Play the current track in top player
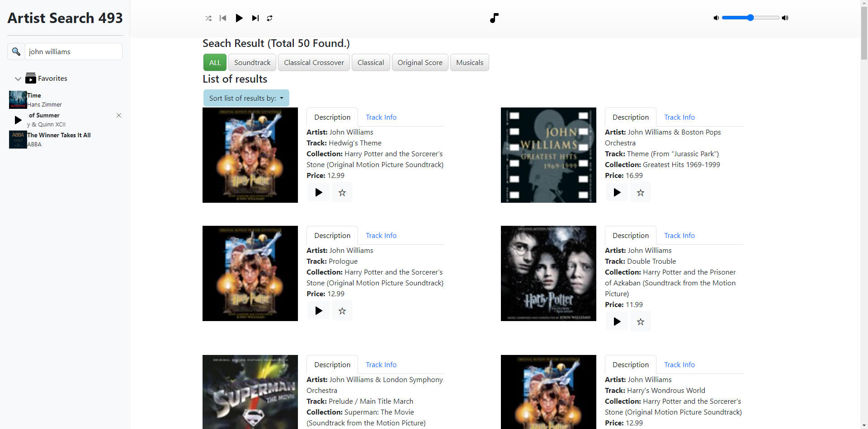Screen dimensions: 868x429 click(x=239, y=18)
